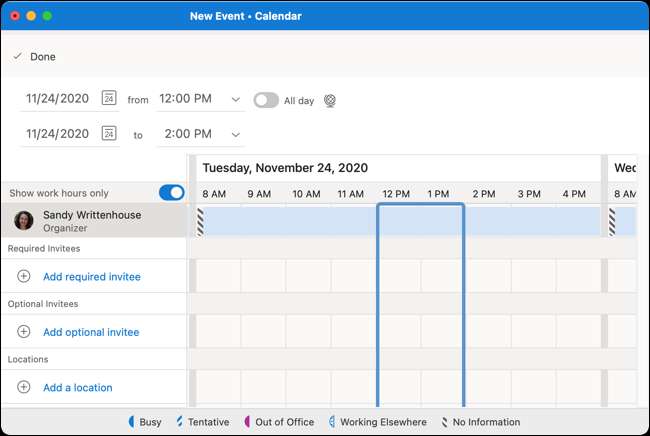
Task: Click the end date field next to 'to'
Action: click(56, 134)
